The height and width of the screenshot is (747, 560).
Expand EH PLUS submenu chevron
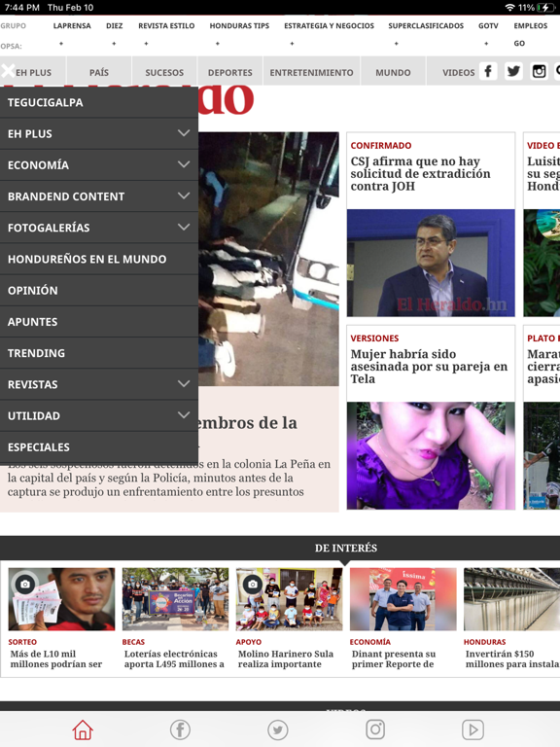click(x=184, y=133)
